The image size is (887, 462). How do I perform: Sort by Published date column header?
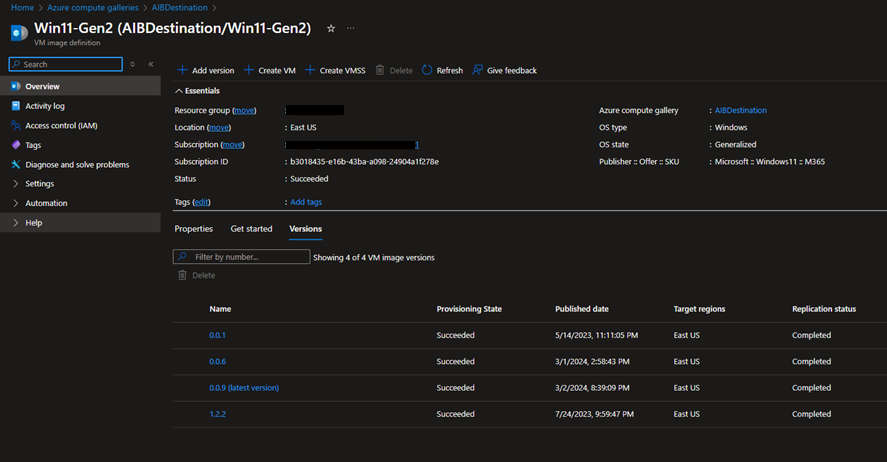click(582, 309)
